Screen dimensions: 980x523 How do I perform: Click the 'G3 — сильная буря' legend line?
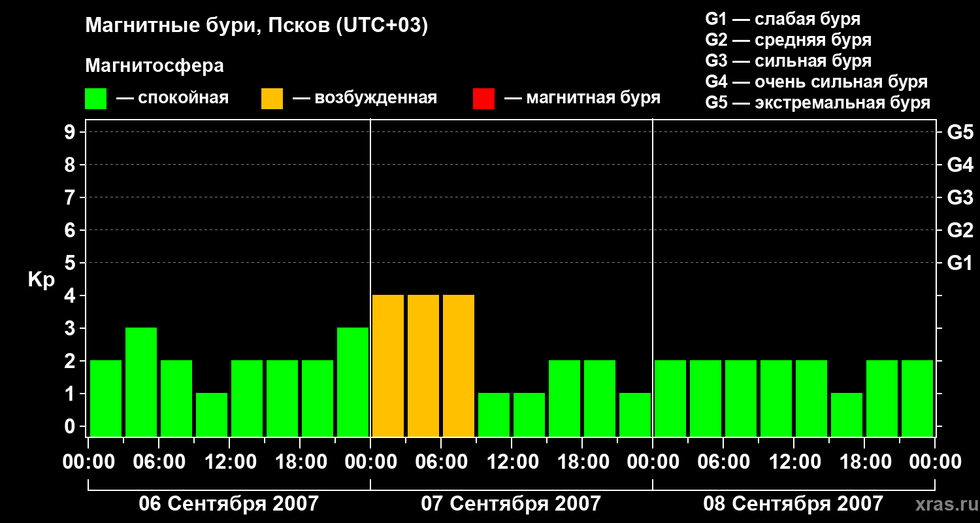(788, 61)
